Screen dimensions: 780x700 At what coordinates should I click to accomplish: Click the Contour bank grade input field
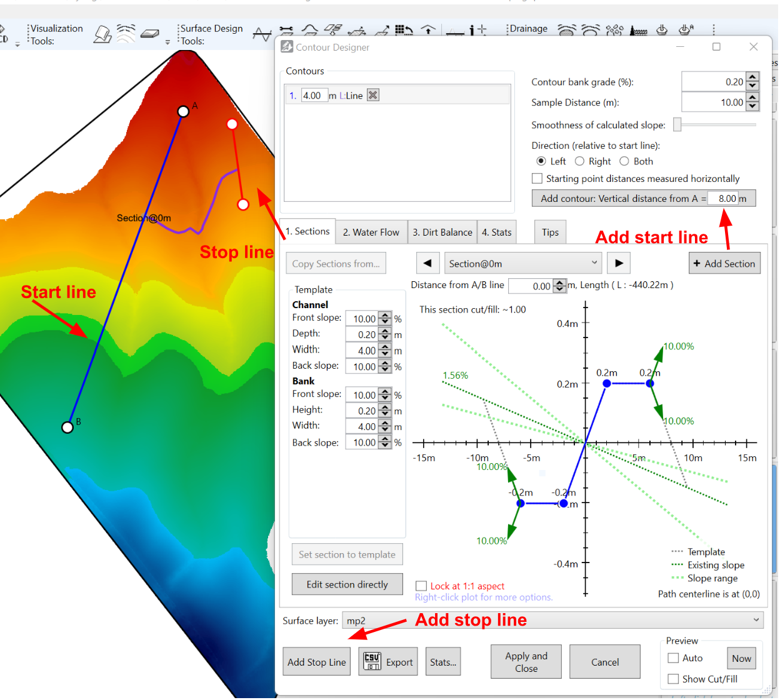[714, 82]
